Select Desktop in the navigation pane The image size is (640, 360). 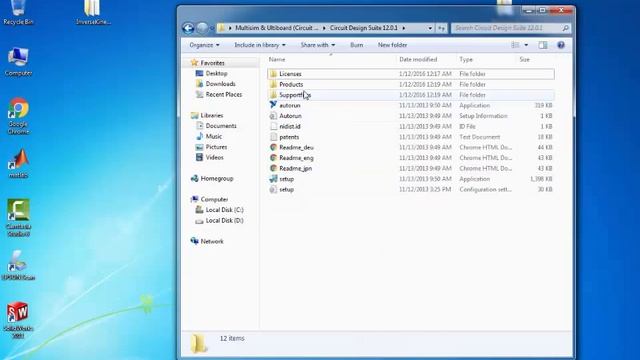pos(216,73)
